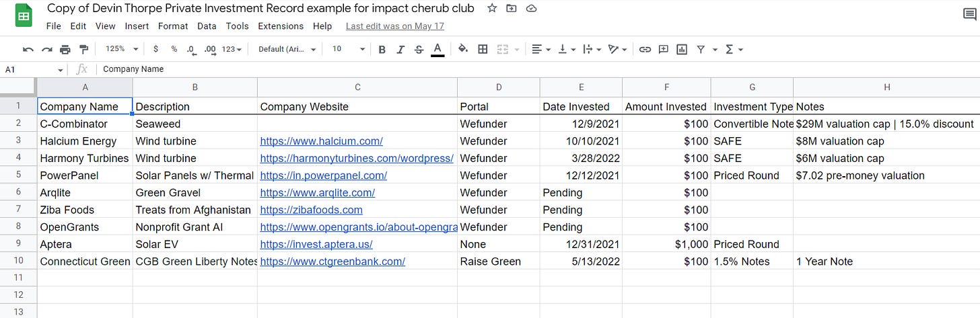The height and width of the screenshot is (318, 980).
Task: Click the move to folder icon
Action: click(x=512, y=8)
